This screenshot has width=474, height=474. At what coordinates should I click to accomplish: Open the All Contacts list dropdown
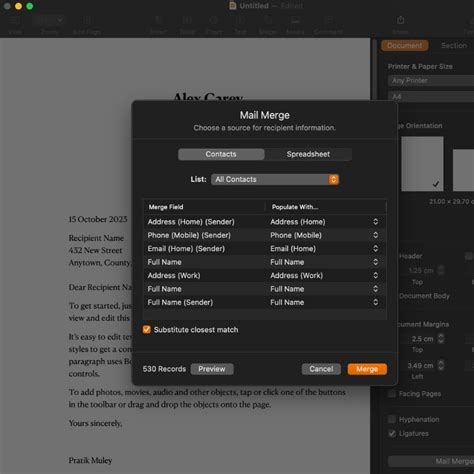275,179
